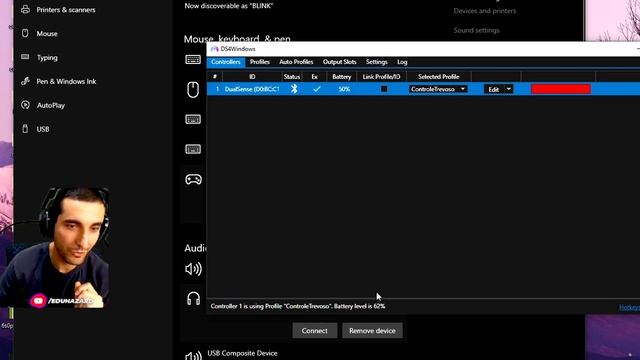Click the Bluetooth status icon in DS4Windows row

click(294, 89)
